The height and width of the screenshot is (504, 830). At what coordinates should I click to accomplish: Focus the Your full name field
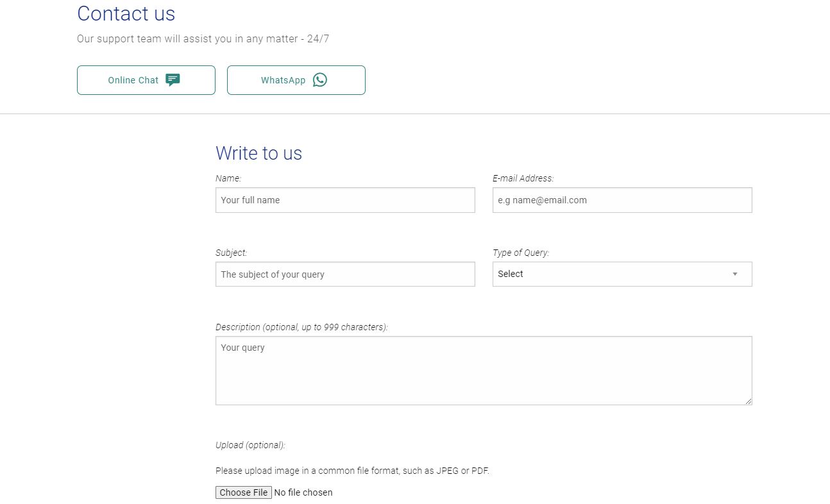point(345,200)
